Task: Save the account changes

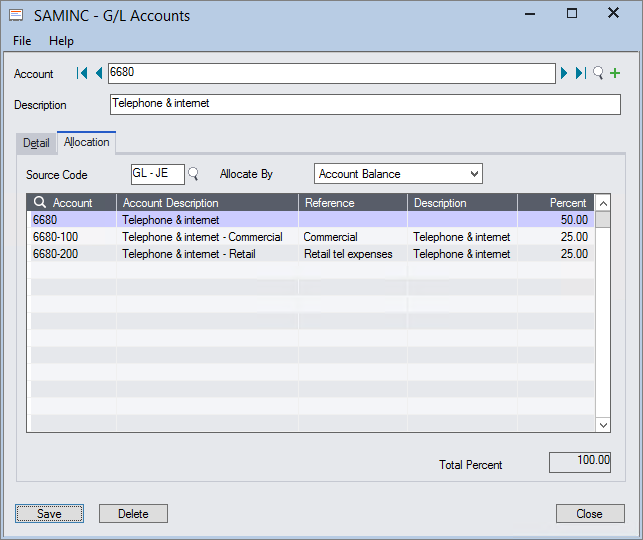Action: tap(49, 513)
